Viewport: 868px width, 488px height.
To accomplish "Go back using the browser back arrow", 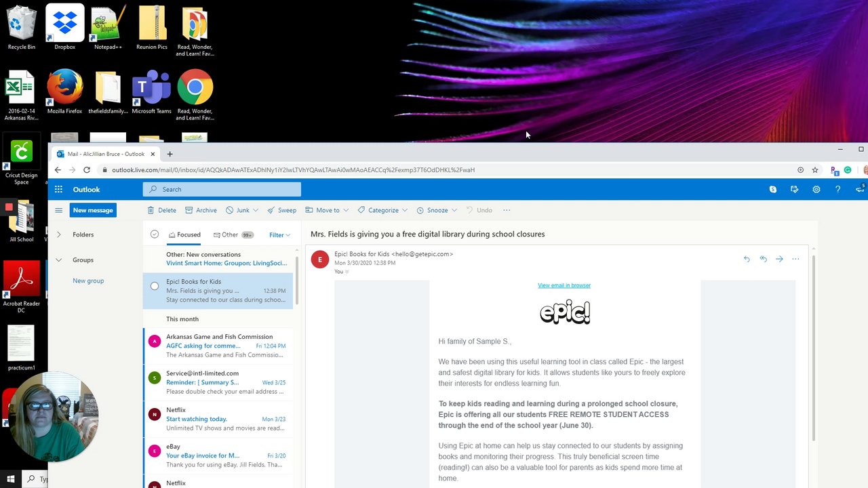I will 58,170.
